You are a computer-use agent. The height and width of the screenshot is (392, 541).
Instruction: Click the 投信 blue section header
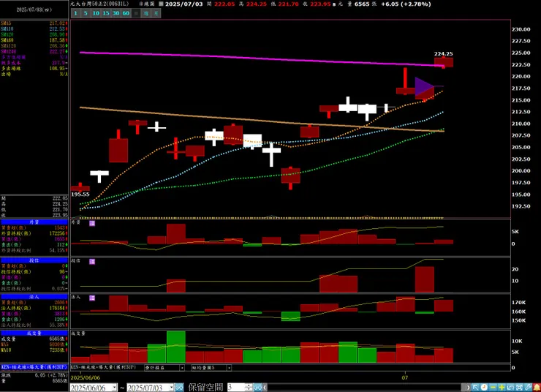(x=34, y=260)
